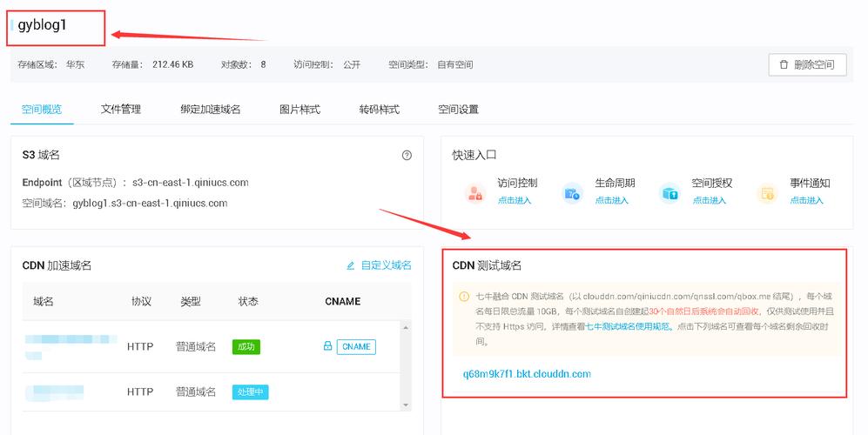Click the CDN 测试域名 section heading
Screen dimensions: 868x435
click(487, 265)
